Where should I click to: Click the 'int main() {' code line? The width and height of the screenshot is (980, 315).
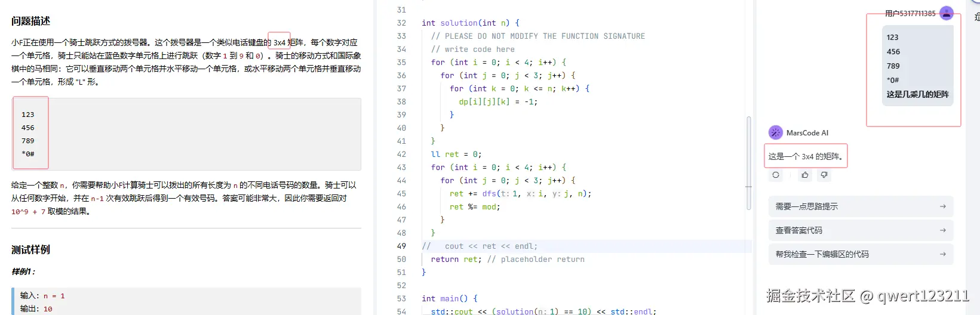pos(450,298)
